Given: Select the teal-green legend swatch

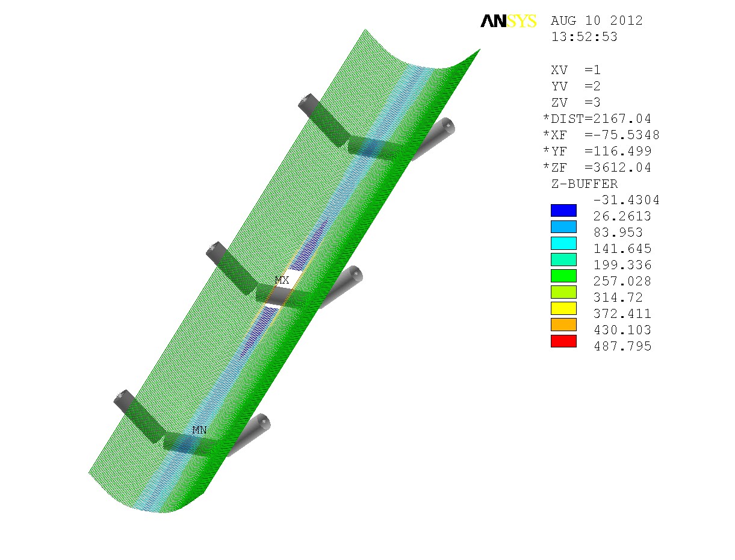Looking at the screenshot, I should [x=563, y=260].
